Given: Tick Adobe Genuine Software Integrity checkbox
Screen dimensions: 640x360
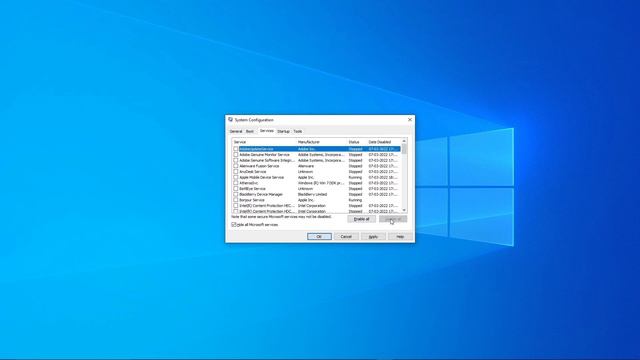Looking at the screenshot, I should (236, 160).
